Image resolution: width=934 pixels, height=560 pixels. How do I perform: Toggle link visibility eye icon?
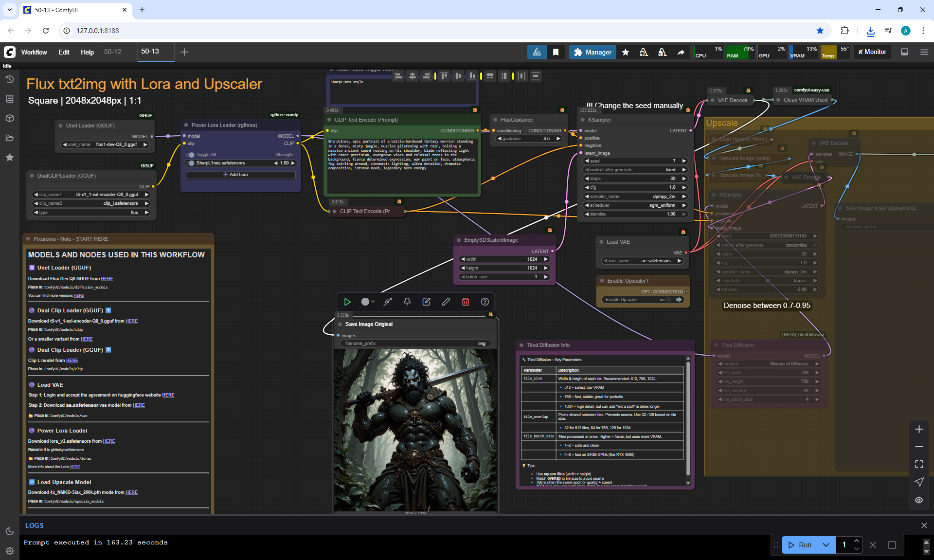tap(919, 500)
